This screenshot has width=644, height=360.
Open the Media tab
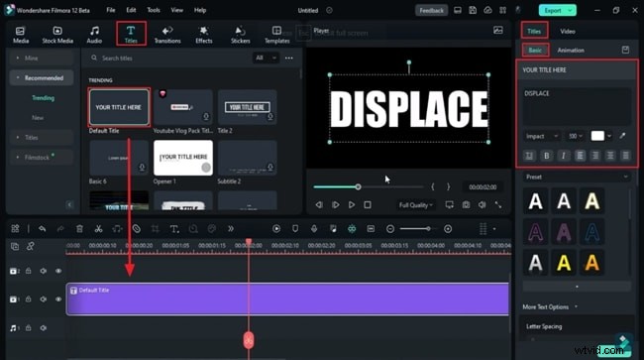(x=21, y=35)
